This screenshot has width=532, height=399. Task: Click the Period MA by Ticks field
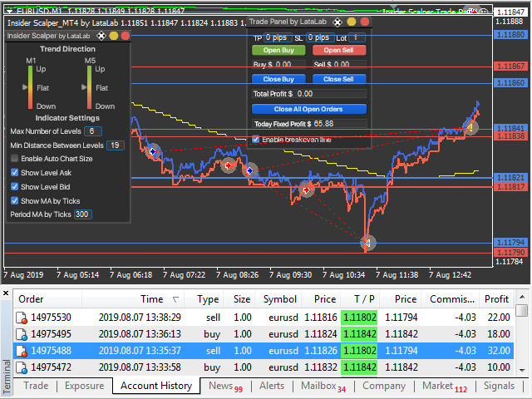pyautogui.click(x=83, y=214)
